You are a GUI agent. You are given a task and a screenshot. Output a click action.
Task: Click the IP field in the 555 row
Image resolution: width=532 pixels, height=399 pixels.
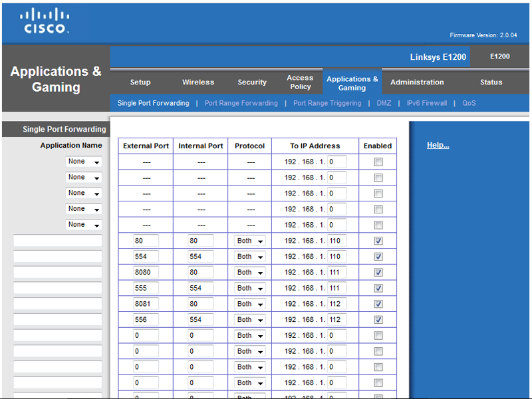click(x=337, y=288)
